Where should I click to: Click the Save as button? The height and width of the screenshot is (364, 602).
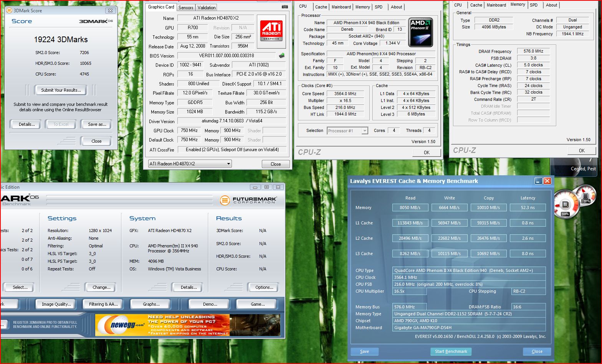coord(97,124)
